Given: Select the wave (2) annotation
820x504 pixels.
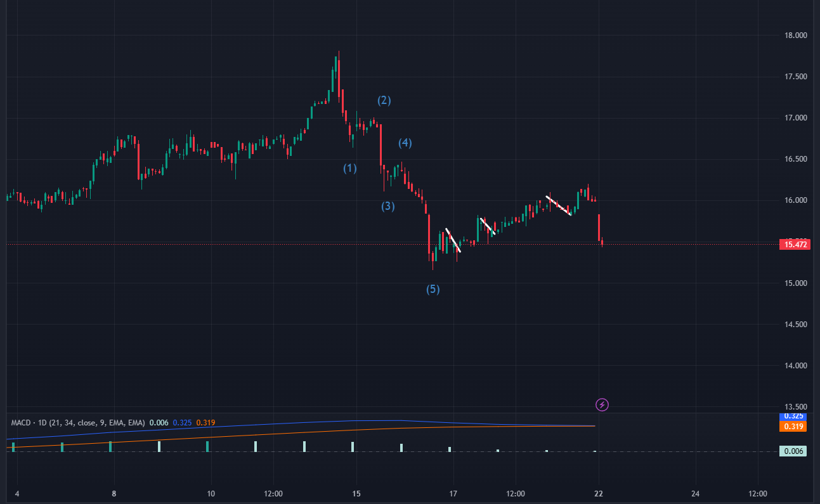Looking at the screenshot, I should pos(384,100).
